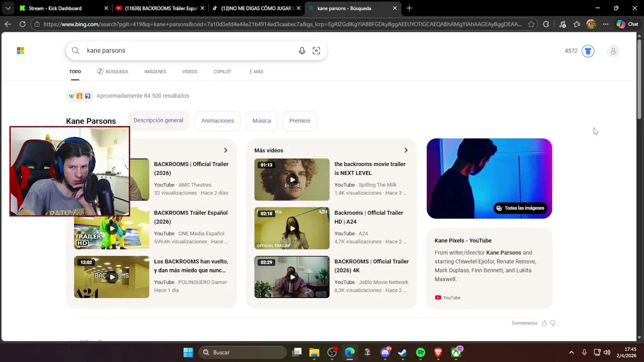
Task: Open the browser extensions puzzle icon
Action: (x=546, y=24)
